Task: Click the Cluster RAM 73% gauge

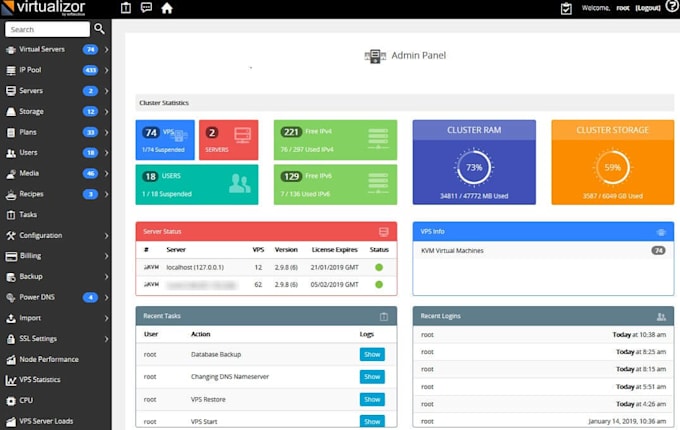Action: tap(474, 167)
